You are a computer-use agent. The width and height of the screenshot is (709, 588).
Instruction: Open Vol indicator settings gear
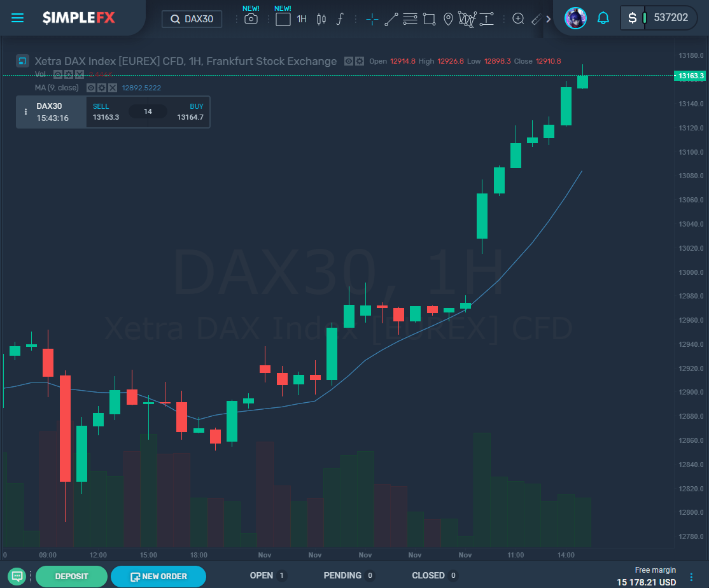69,74
